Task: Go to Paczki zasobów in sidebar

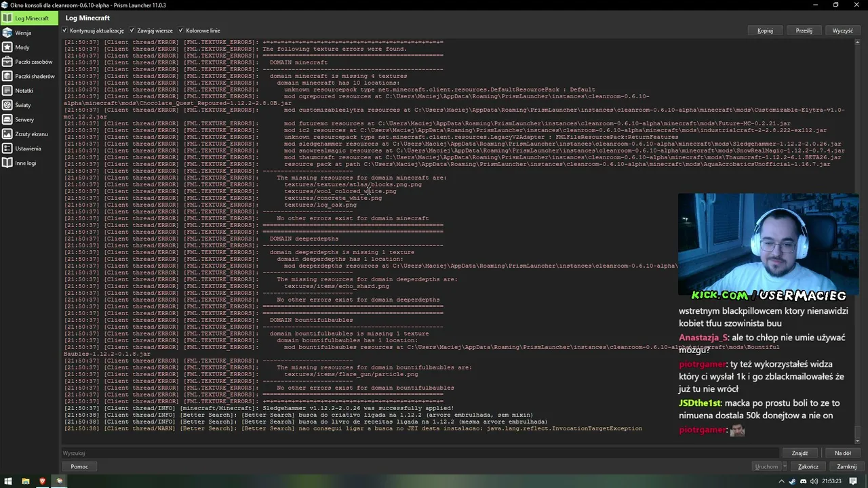Action: (29, 62)
